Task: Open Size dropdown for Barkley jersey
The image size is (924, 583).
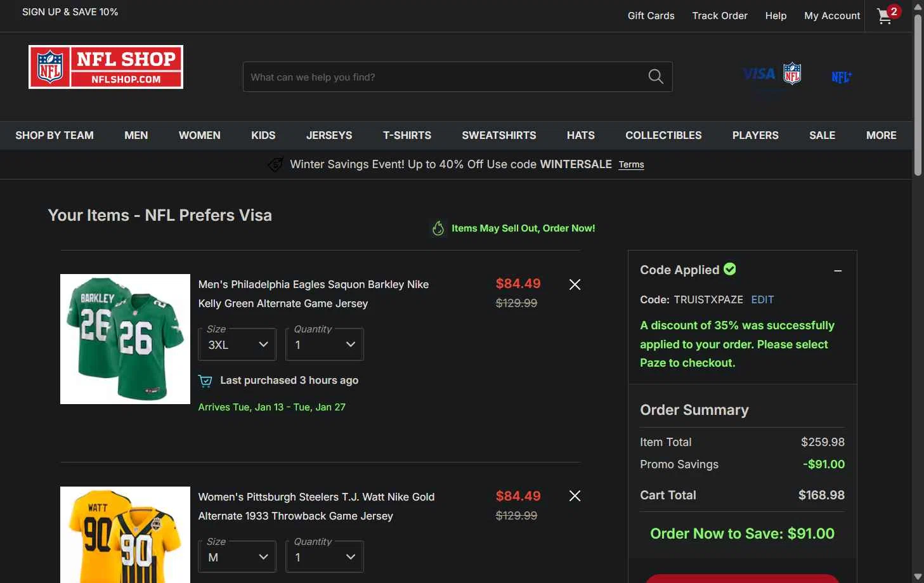Action: (237, 344)
